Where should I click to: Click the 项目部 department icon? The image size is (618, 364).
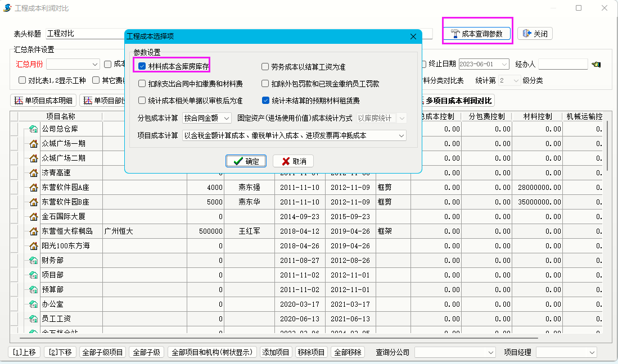(34, 275)
